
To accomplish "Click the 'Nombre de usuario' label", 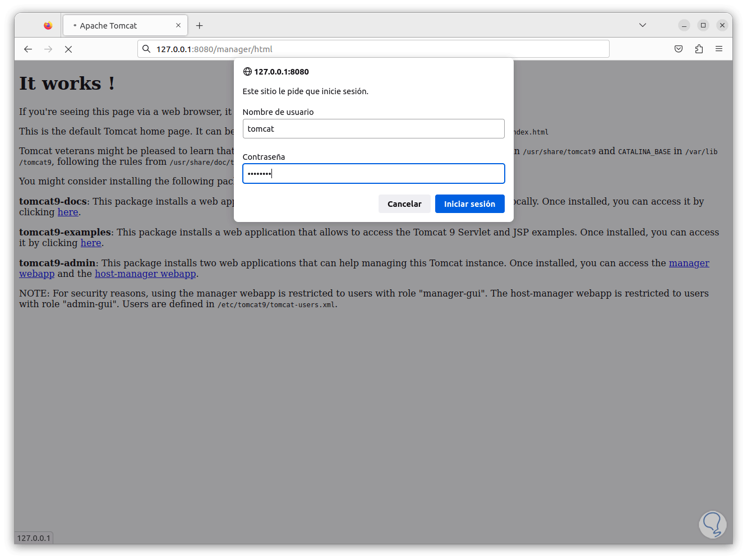I will coord(278,112).
